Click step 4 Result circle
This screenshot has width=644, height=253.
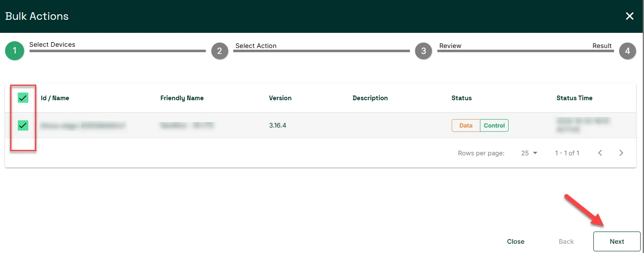(628, 51)
